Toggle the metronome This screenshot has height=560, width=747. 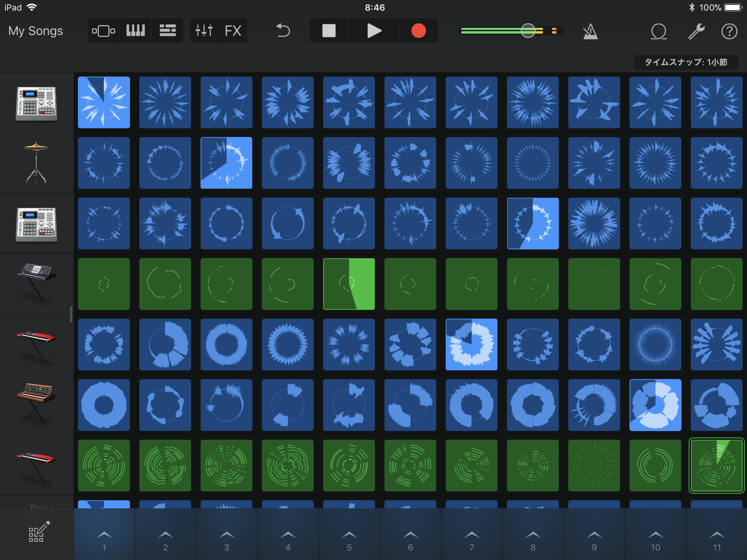590,32
